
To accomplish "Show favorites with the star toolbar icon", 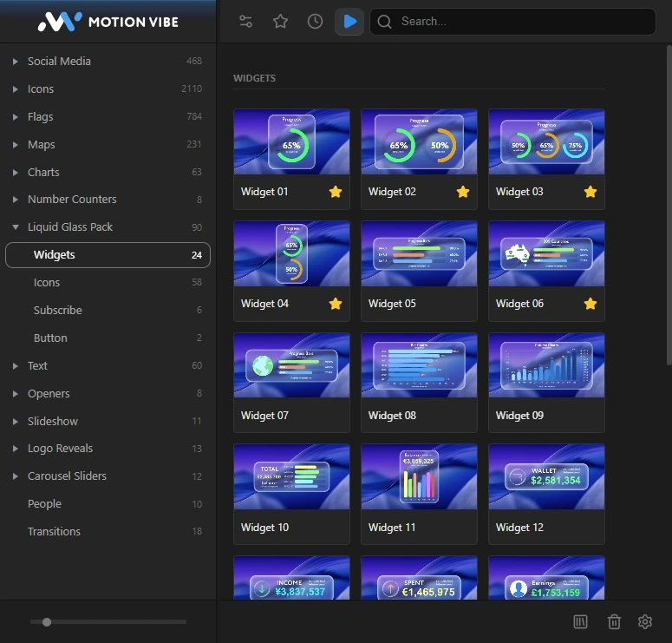I will (280, 21).
